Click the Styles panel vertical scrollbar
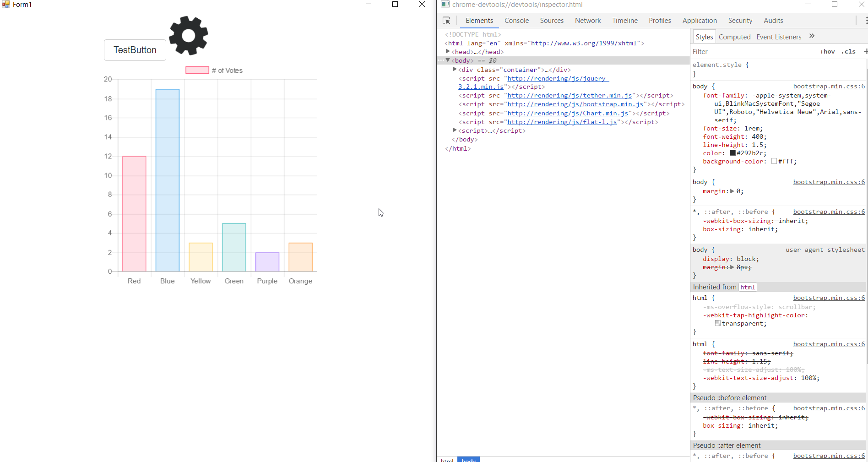This screenshot has width=868, height=462. (x=867, y=215)
